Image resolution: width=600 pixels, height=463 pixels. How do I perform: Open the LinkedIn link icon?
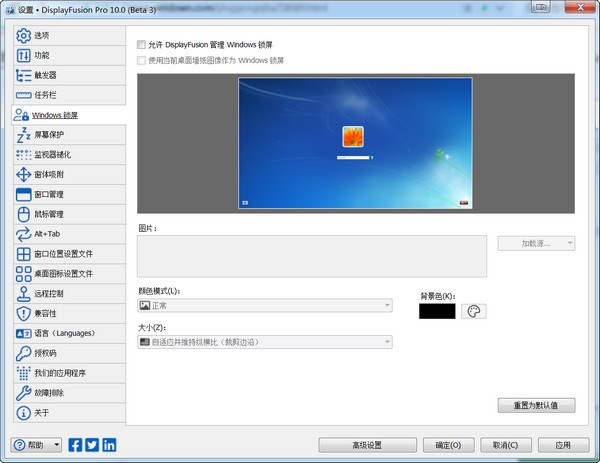(109, 445)
